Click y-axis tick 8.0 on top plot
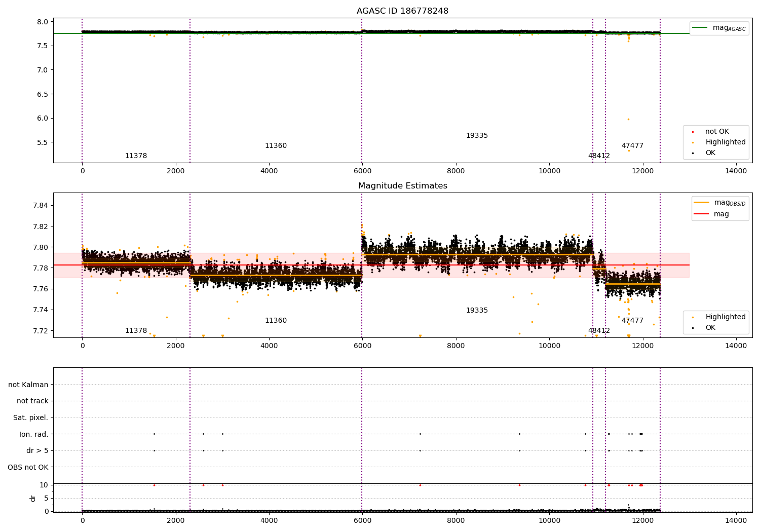 tap(43, 22)
